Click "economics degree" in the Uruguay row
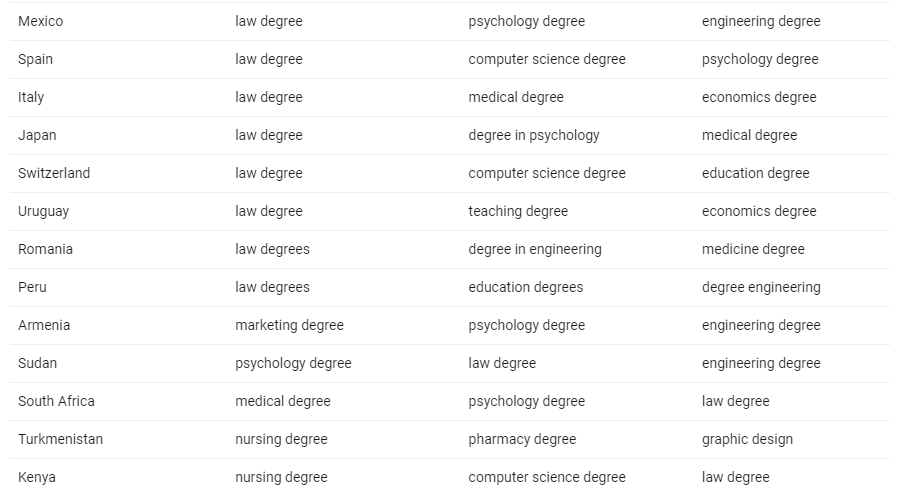The height and width of the screenshot is (489, 905). coord(759,211)
